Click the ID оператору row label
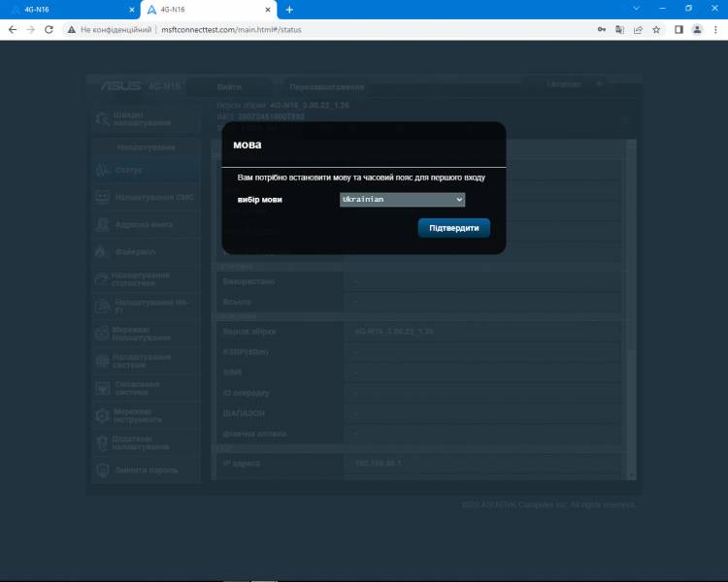 point(246,393)
